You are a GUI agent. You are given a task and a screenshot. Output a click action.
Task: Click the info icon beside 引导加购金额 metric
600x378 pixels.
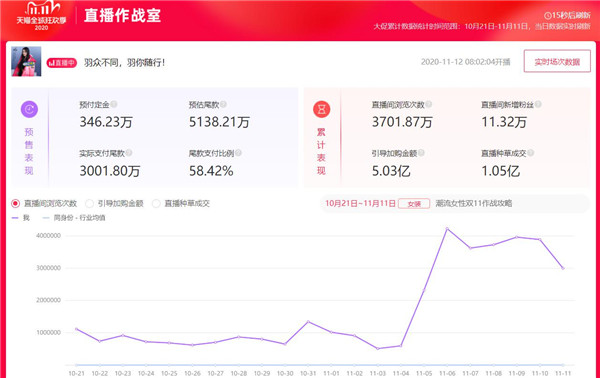[421, 153]
